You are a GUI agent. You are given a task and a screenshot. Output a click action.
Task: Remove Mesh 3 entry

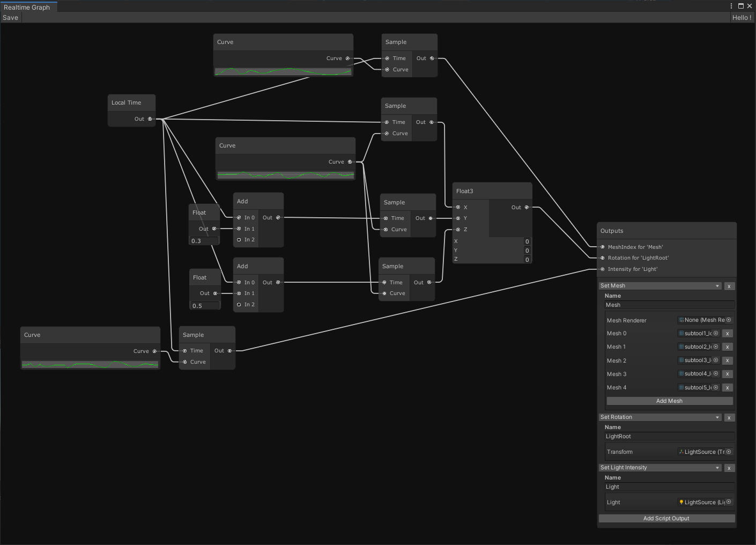[x=728, y=374]
